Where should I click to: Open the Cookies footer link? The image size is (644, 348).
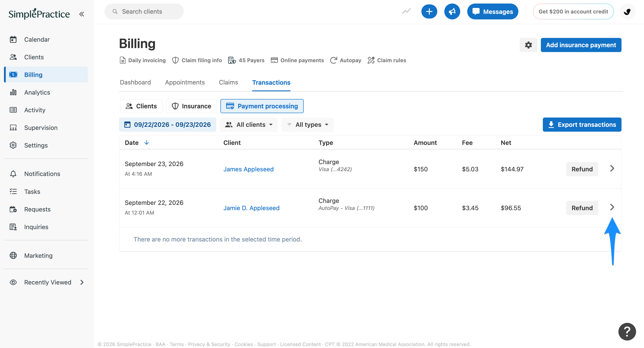coord(244,344)
